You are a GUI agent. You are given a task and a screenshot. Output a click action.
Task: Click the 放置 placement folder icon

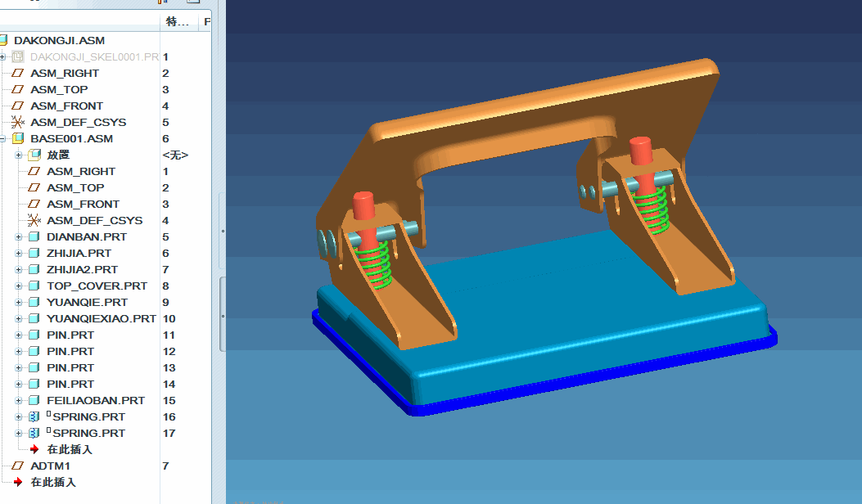[34, 155]
